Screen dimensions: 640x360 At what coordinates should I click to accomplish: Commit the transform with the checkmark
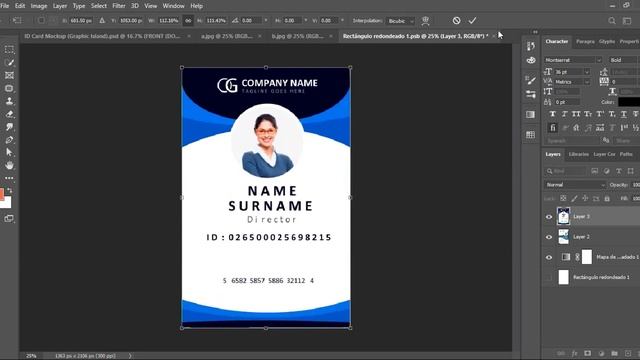point(472,20)
